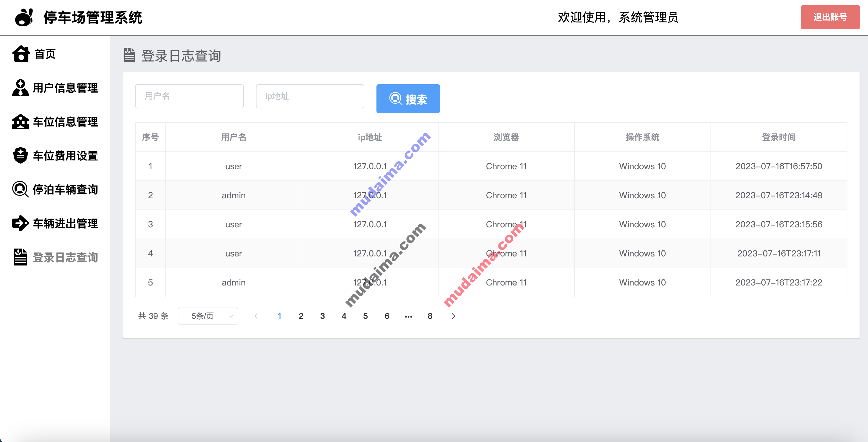Go to pagination page 5
This screenshot has height=442, width=868.
(x=366, y=316)
